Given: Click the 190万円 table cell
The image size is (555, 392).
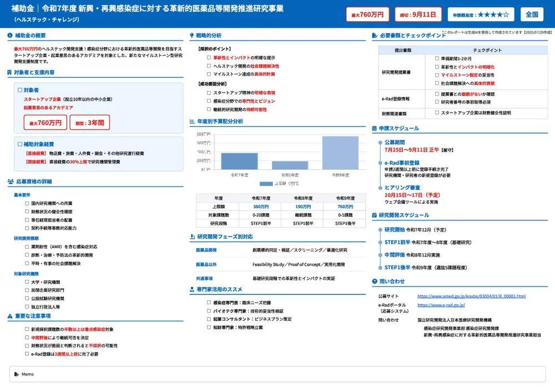Looking at the screenshot, I should tap(303, 207).
